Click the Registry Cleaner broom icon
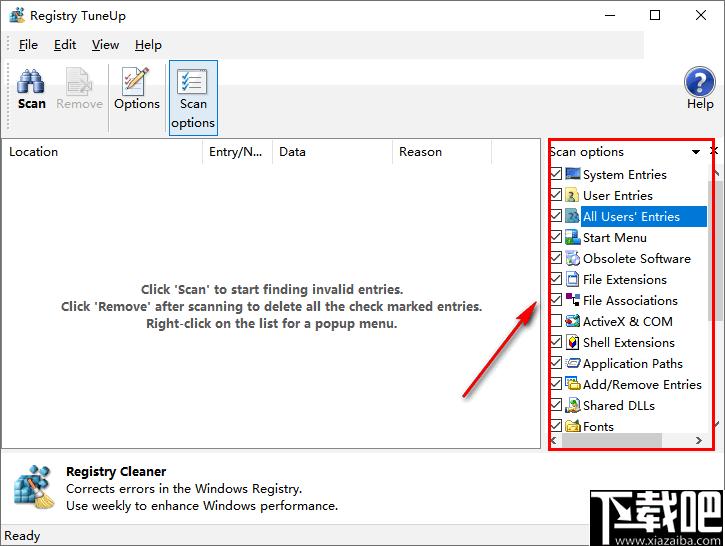The width and height of the screenshot is (725, 546). tap(33, 487)
